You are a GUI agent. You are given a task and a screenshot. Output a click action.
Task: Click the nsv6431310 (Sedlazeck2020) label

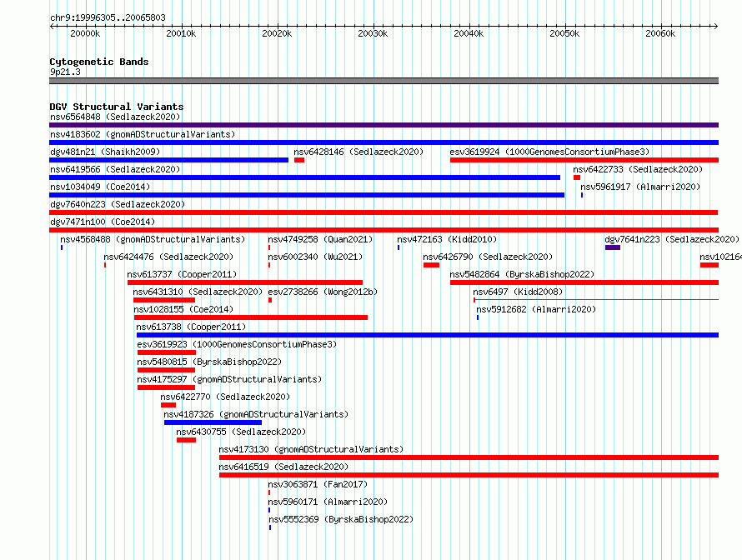tap(198, 292)
